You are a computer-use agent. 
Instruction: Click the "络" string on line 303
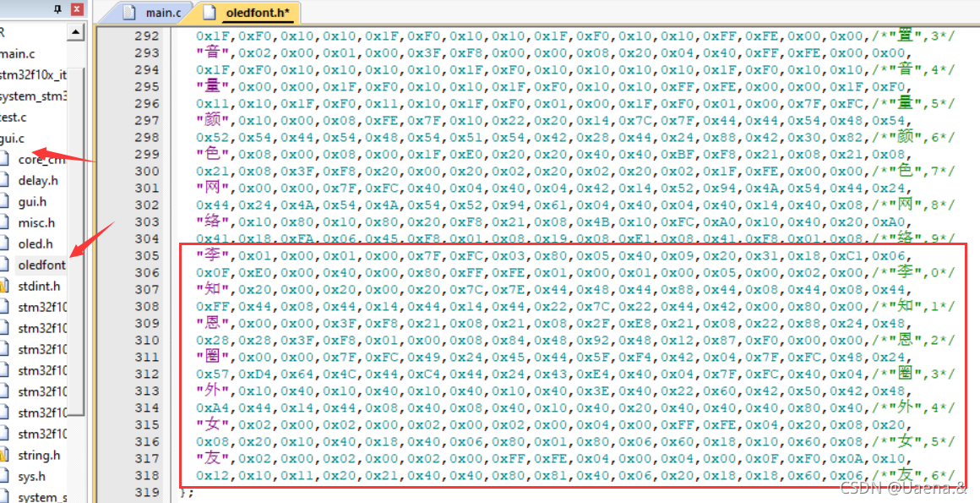[214, 221]
